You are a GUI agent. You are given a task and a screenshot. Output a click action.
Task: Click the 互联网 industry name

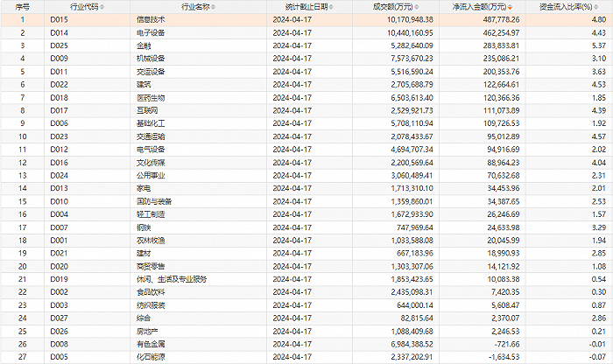(x=147, y=110)
